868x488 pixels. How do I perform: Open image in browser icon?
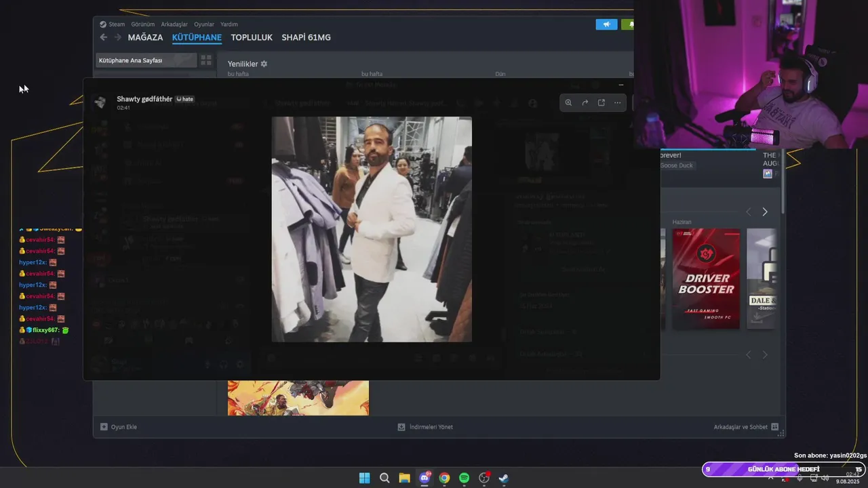point(601,102)
